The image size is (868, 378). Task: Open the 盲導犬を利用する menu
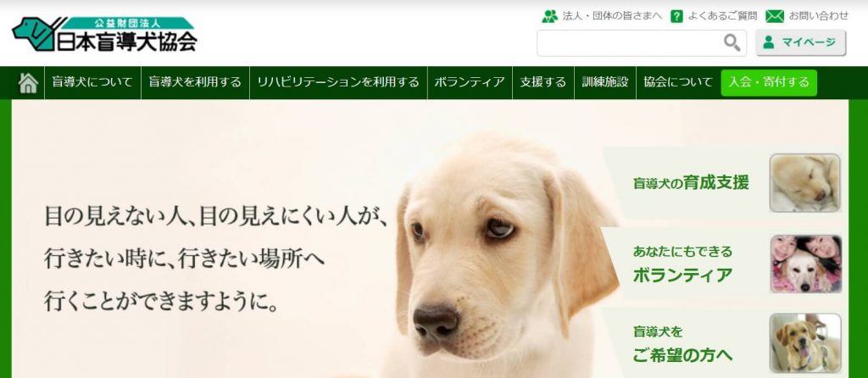point(196,82)
